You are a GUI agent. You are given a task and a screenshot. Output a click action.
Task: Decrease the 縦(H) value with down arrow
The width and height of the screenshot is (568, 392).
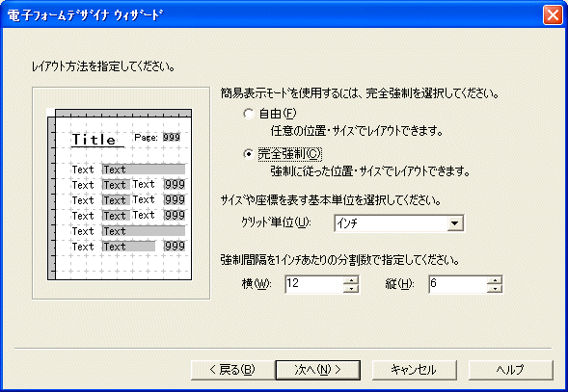click(495, 289)
